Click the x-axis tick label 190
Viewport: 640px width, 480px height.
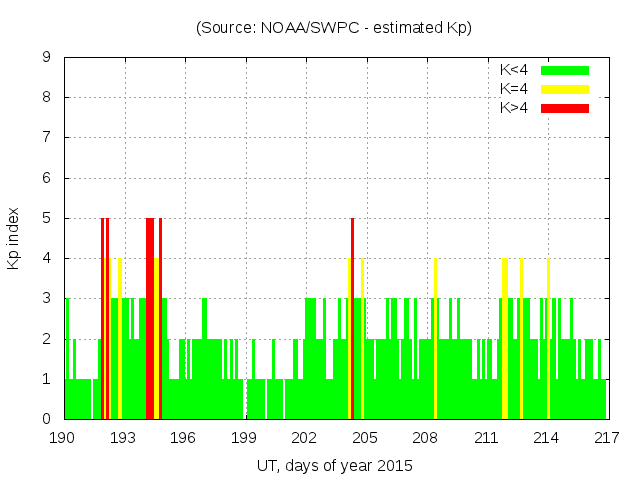(63, 437)
